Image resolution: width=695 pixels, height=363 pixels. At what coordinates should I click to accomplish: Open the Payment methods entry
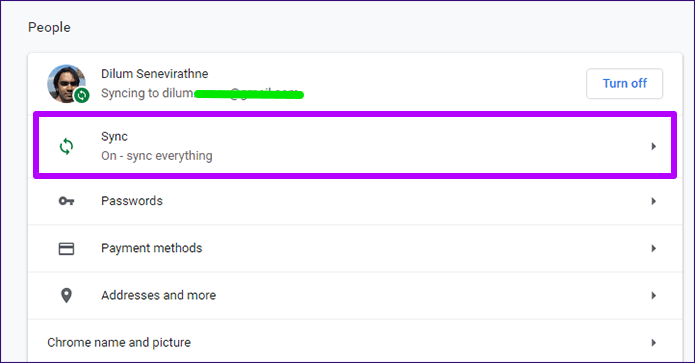(x=355, y=249)
